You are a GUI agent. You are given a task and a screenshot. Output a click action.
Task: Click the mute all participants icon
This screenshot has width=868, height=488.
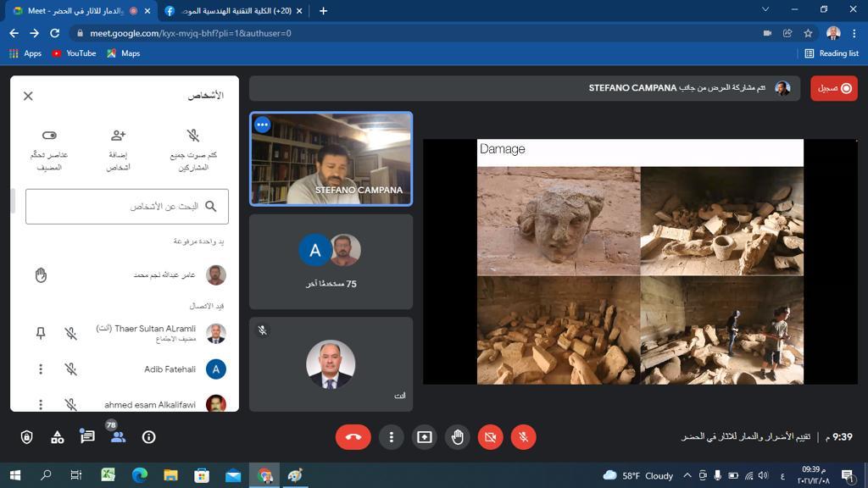coord(193,136)
